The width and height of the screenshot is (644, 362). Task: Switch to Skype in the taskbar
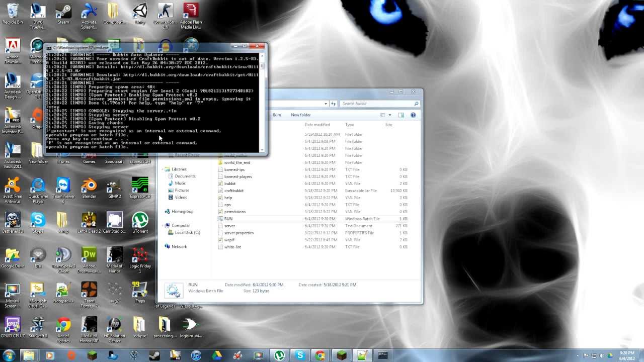(x=300, y=355)
